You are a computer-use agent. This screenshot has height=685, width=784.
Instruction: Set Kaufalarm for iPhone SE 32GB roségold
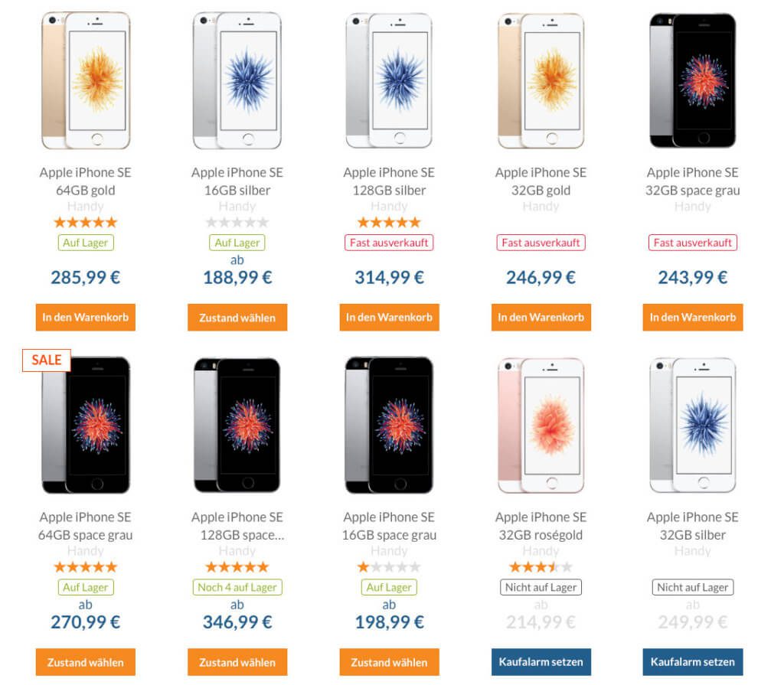click(x=541, y=662)
